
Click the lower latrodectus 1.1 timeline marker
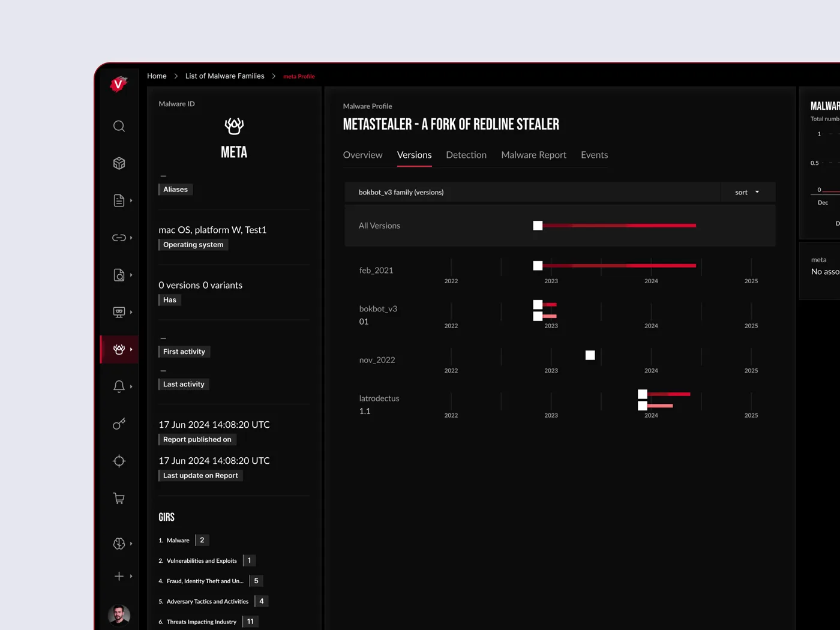click(x=642, y=406)
